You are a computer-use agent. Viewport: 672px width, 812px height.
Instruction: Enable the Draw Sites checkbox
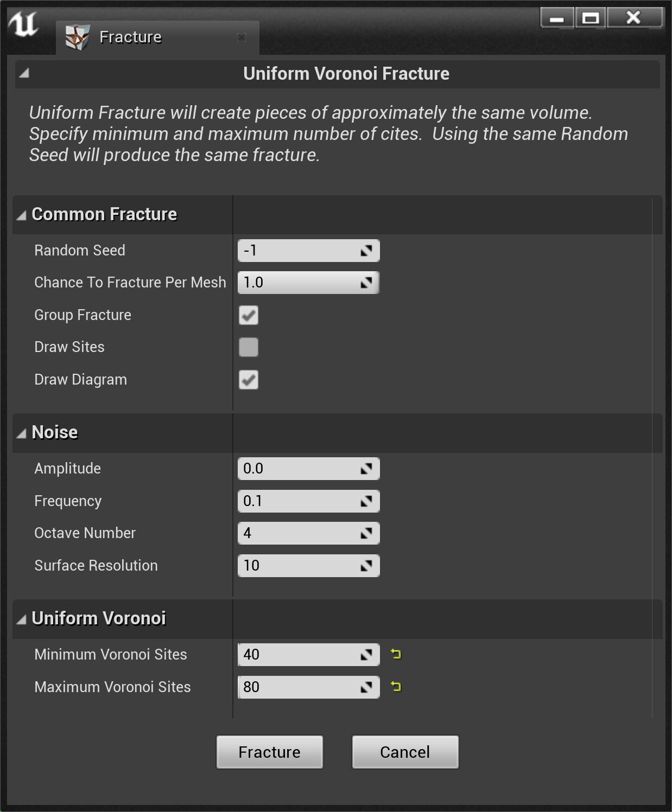pos(248,347)
